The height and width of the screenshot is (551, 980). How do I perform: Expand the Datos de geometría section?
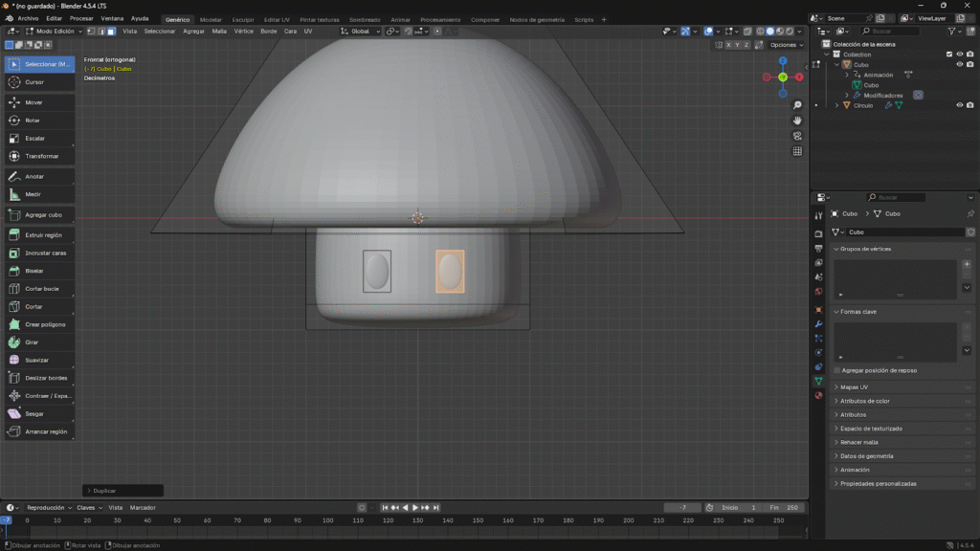(868, 456)
